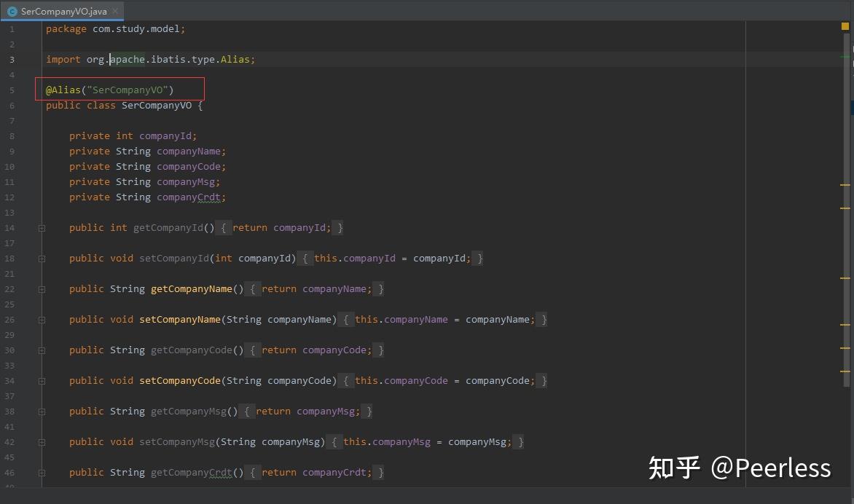854x504 pixels.
Task: Expand the folded setCompanyCode method
Action: tap(42, 381)
